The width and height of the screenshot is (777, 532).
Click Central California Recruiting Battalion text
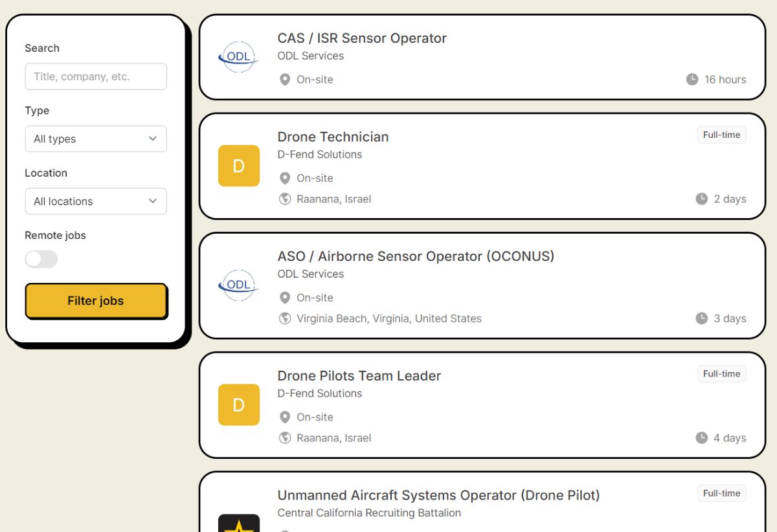(x=369, y=513)
